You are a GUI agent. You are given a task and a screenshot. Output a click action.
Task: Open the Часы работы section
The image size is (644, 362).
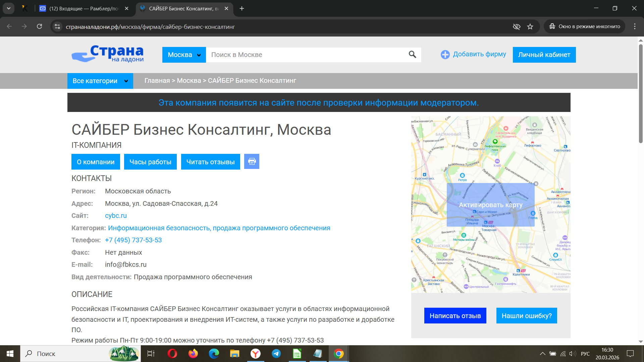click(150, 162)
